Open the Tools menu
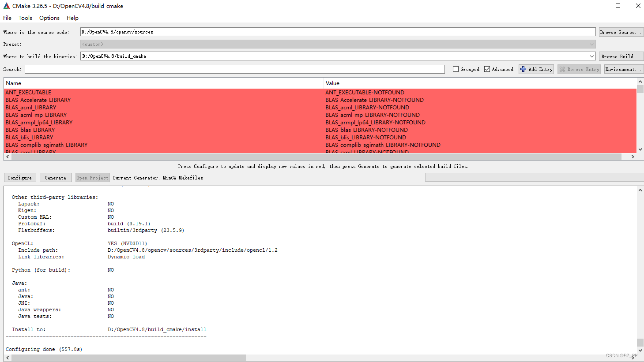644x362 pixels. [x=25, y=18]
